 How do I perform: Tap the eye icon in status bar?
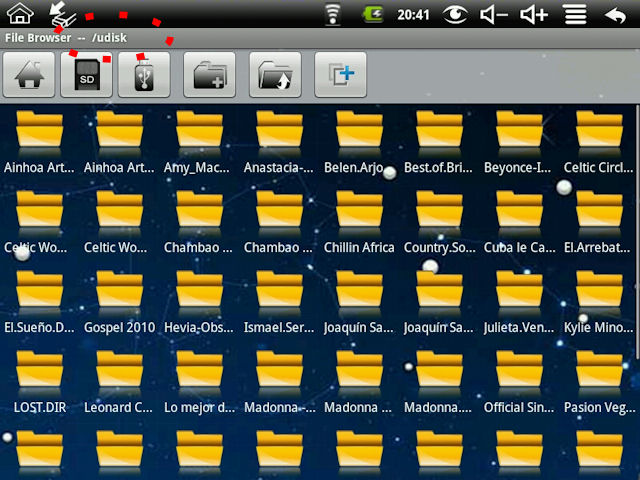(455, 15)
